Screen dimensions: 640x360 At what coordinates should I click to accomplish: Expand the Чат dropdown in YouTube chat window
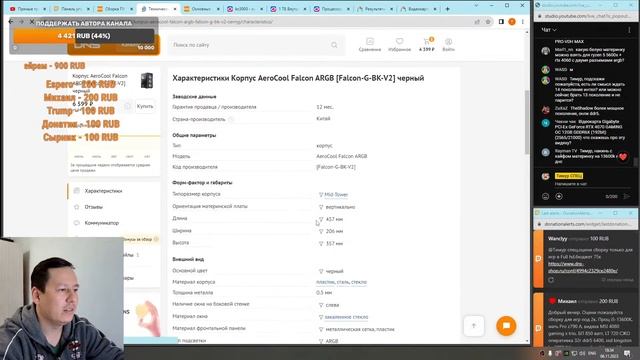click(549, 30)
